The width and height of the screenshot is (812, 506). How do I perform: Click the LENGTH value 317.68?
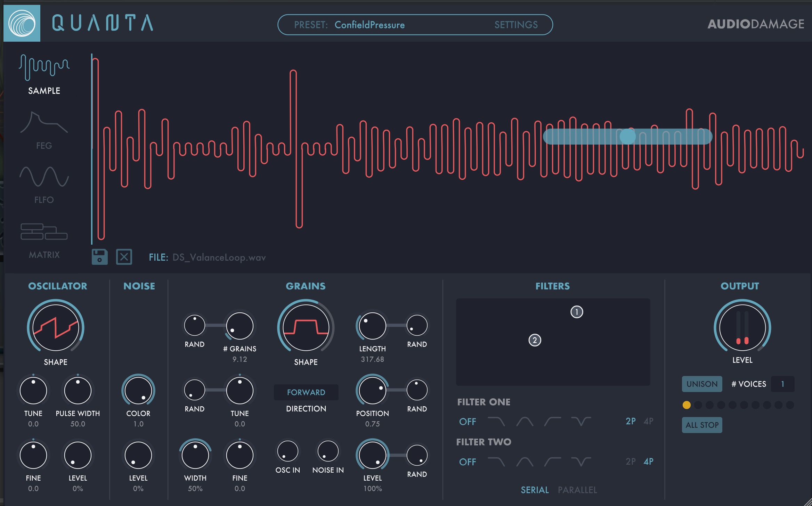point(372,359)
